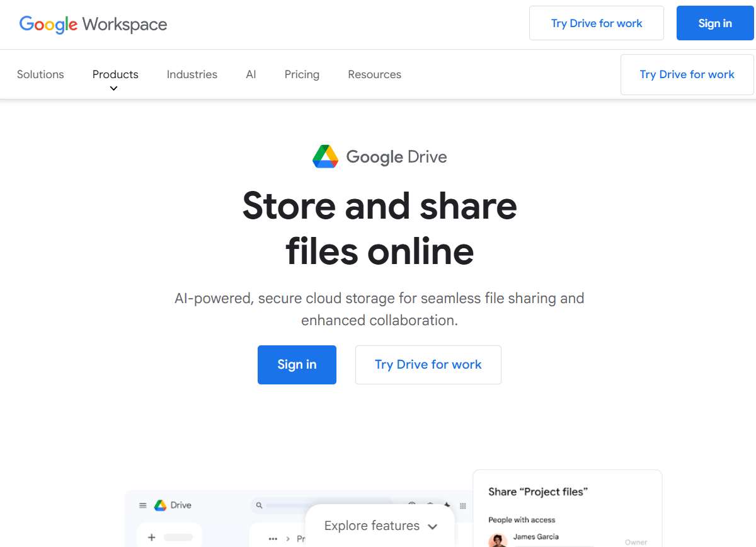The height and width of the screenshot is (547, 756).
Task: Click the plus New icon in the Drive preview
Action: (x=151, y=538)
